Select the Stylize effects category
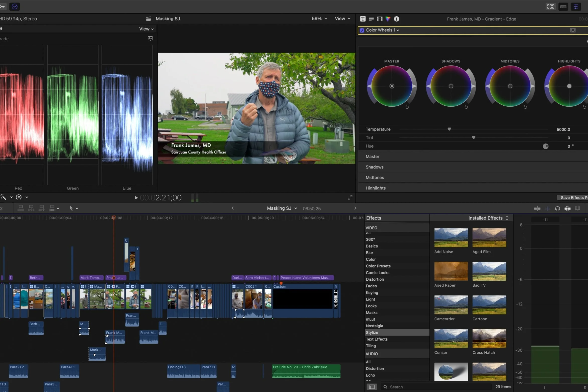 (x=397, y=332)
